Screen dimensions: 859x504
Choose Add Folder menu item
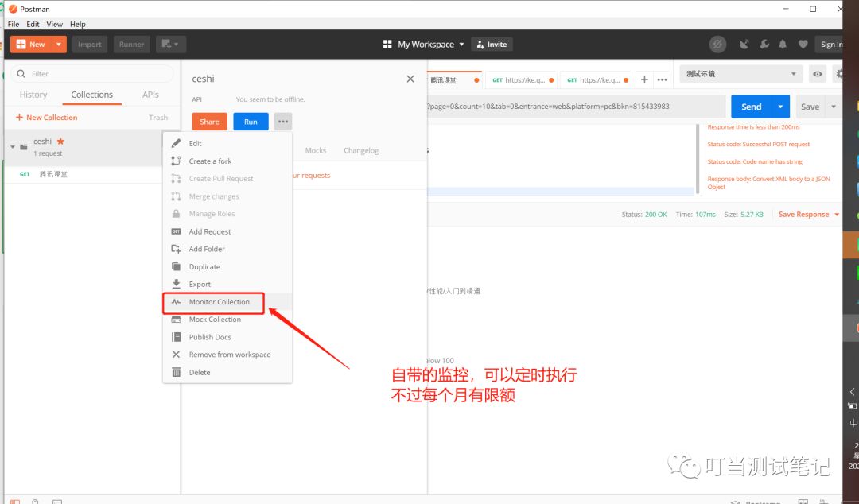pyautogui.click(x=227, y=249)
